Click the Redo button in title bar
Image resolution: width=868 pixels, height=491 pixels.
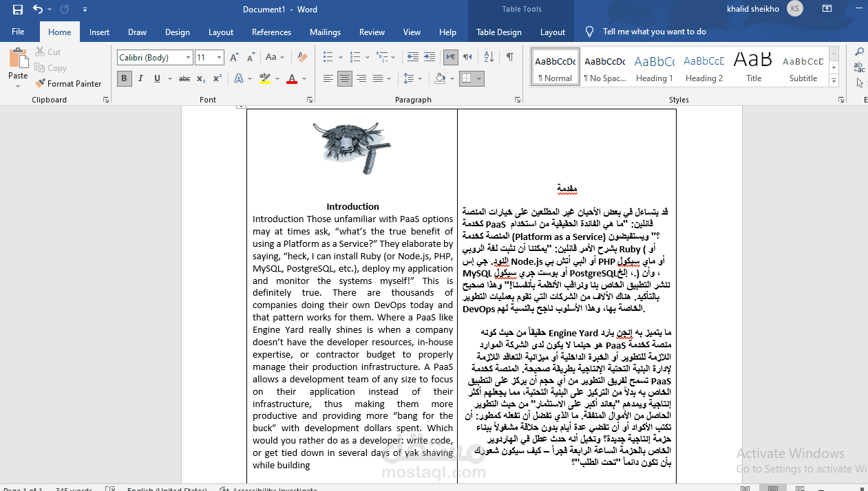pyautogui.click(x=65, y=10)
